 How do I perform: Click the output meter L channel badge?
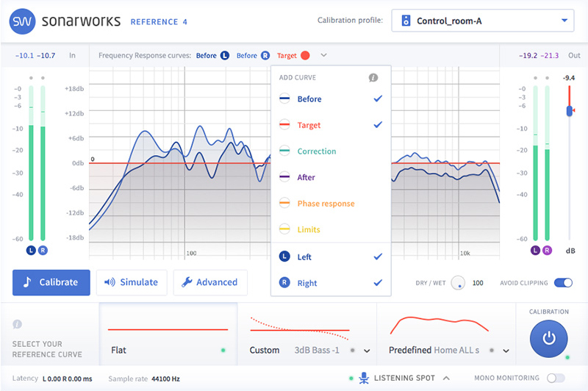(535, 250)
